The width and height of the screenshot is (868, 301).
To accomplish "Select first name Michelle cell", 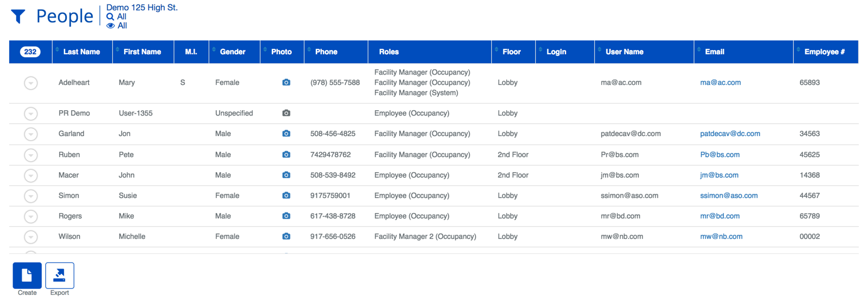I will [x=132, y=237].
